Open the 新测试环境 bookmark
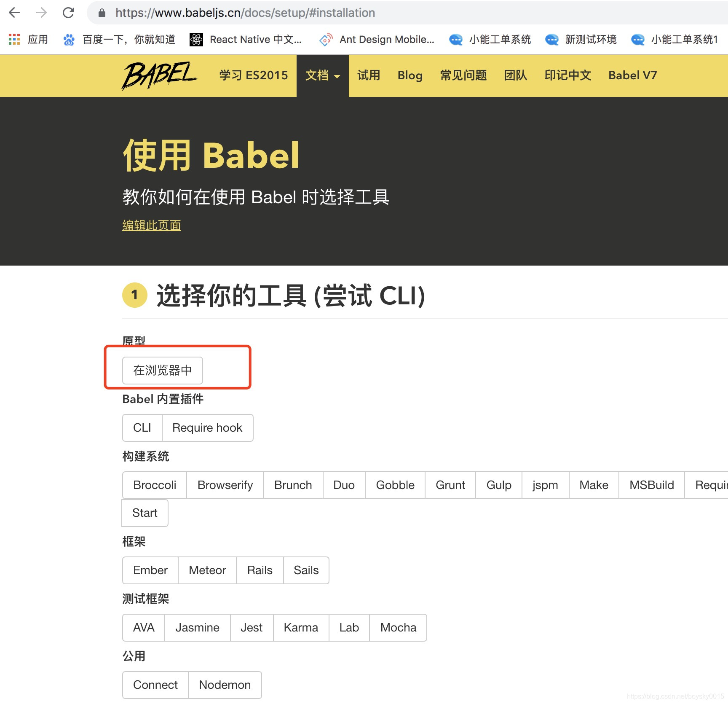Viewport: 728px width, 704px height. coord(581,39)
